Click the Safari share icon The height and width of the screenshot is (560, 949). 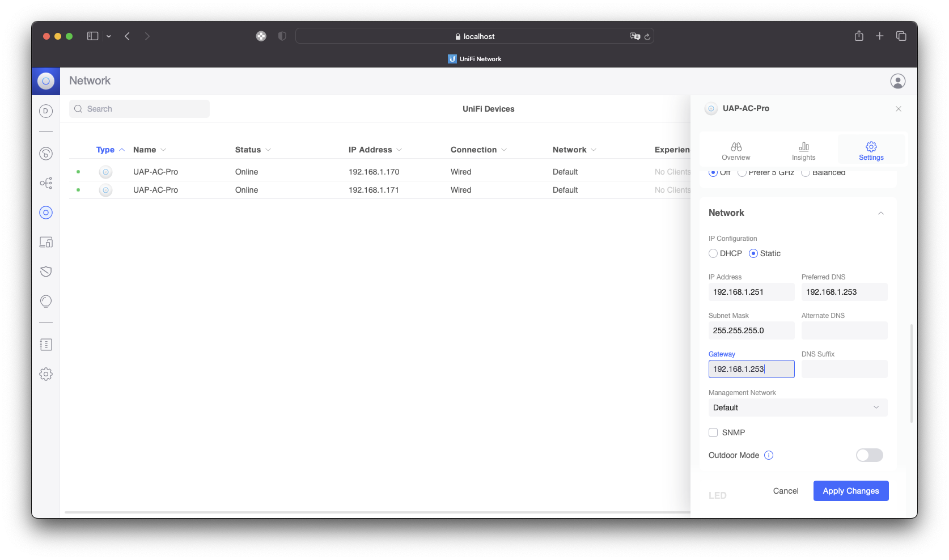[x=859, y=36]
